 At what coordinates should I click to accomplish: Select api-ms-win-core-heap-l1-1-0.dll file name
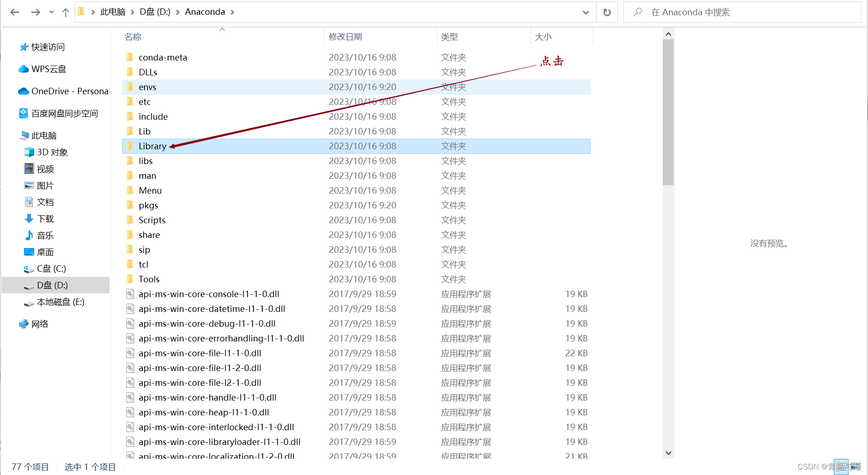[204, 412]
